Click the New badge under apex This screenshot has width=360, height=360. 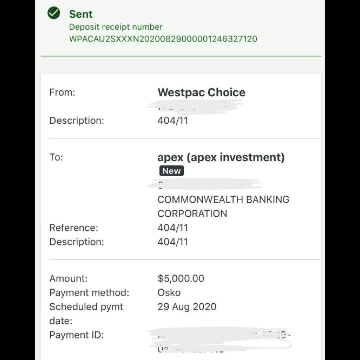[171, 171]
